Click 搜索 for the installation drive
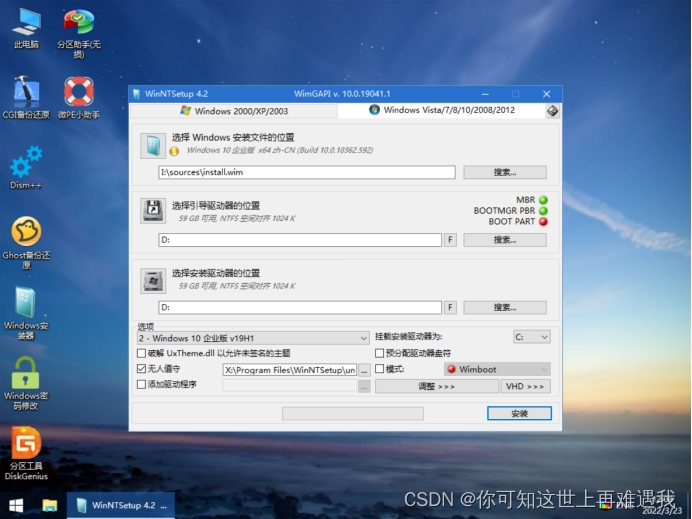The image size is (692, 519). click(505, 307)
